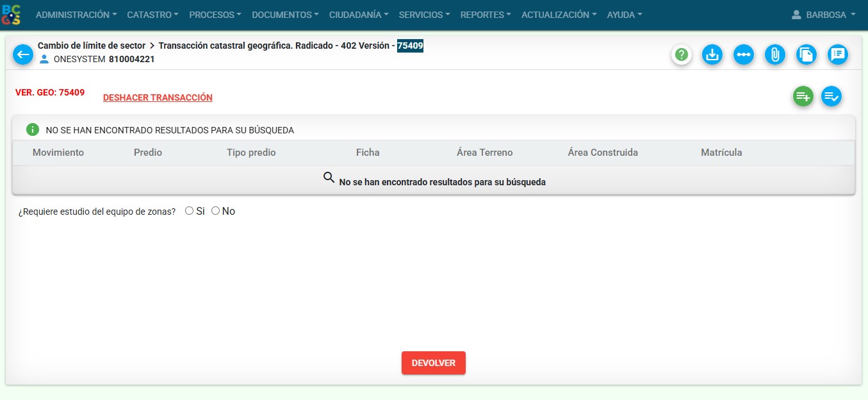The image size is (868, 400).
Task: Click the red DEVOLVER button
Action: pyautogui.click(x=433, y=363)
